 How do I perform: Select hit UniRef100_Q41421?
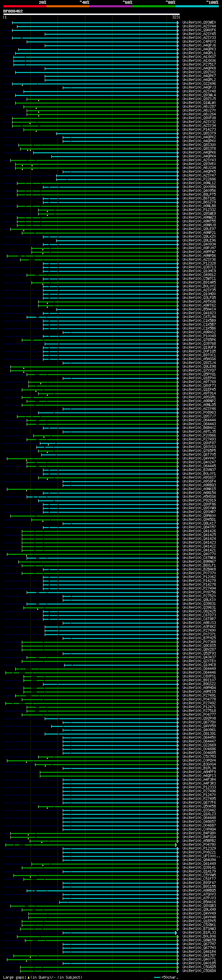click(199, 550)
